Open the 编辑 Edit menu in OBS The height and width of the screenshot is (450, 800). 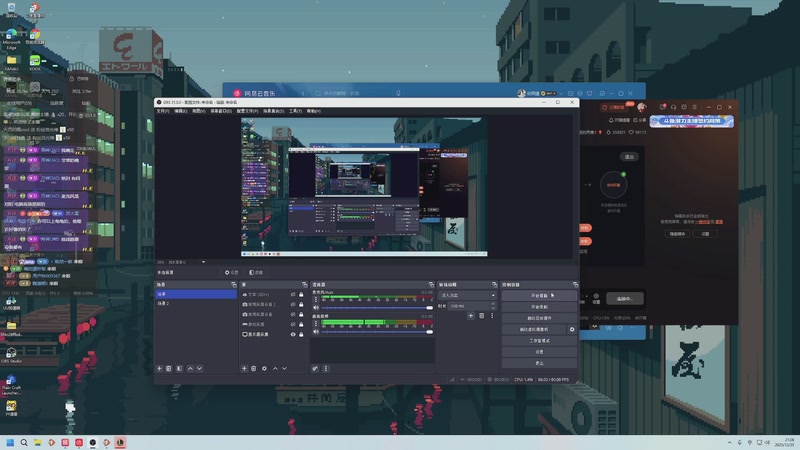point(181,111)
